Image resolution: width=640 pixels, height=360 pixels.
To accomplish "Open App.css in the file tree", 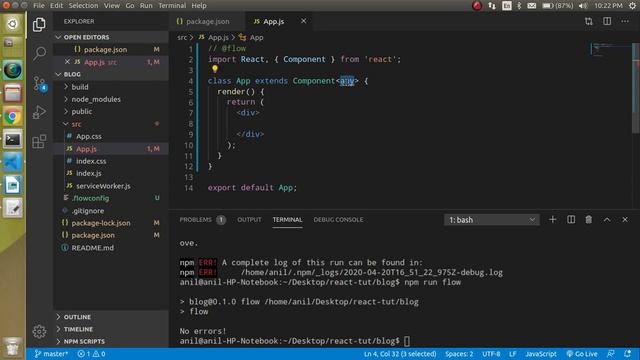I will [x=89, y=136].
